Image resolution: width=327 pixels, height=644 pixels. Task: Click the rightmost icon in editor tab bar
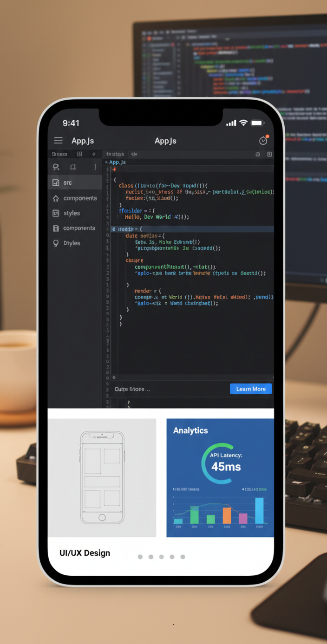tap(269, 154)
